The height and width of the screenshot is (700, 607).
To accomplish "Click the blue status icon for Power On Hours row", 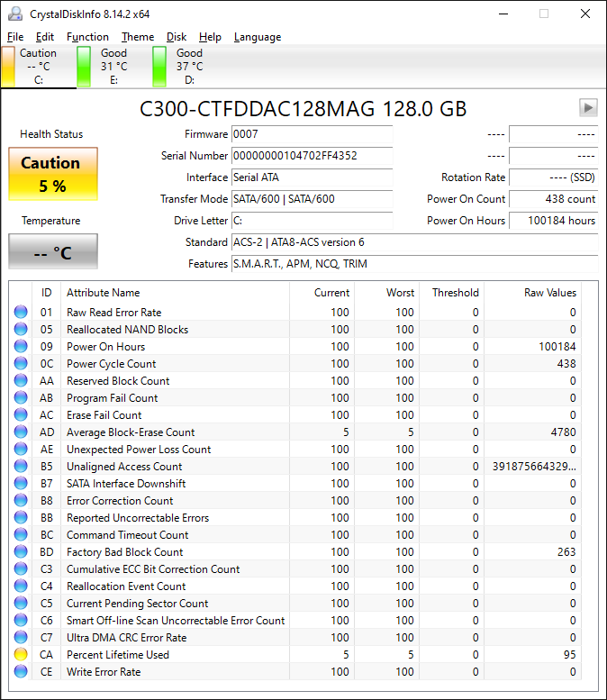I will point(21,347).
